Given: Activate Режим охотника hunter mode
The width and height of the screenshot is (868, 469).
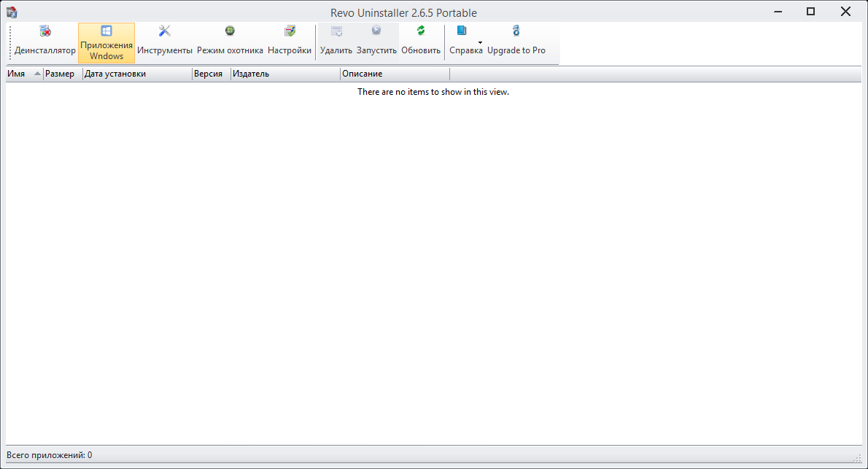Looking at the screenshot, I should (x=230, y=42).
